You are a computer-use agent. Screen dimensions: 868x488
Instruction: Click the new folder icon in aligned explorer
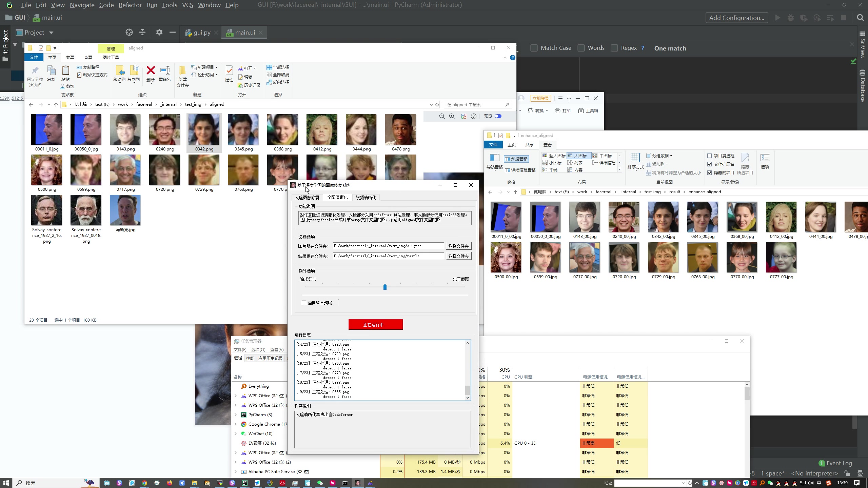click(x=182, y=70)
